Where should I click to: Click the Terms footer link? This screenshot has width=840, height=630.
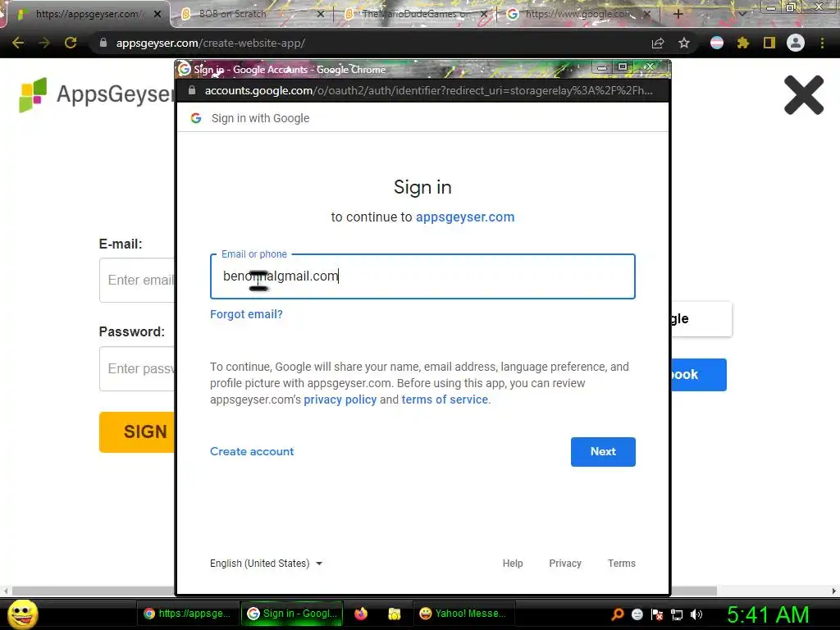click(x=622, y=563)
